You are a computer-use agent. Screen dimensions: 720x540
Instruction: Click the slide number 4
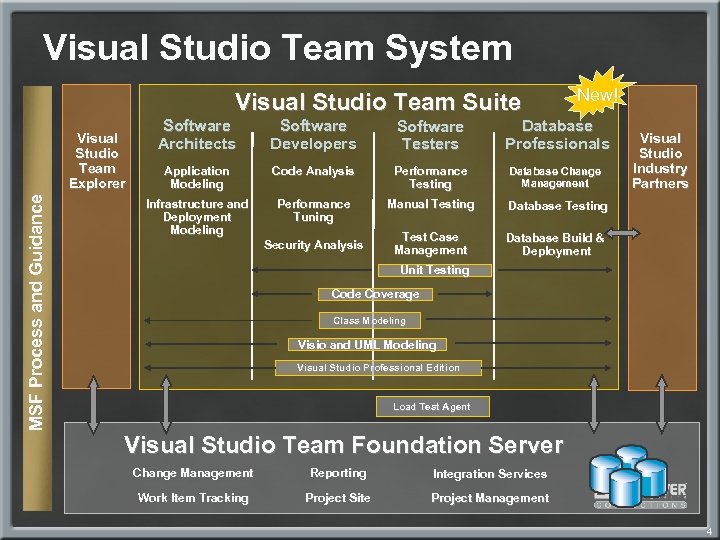[x=709, y=532]
